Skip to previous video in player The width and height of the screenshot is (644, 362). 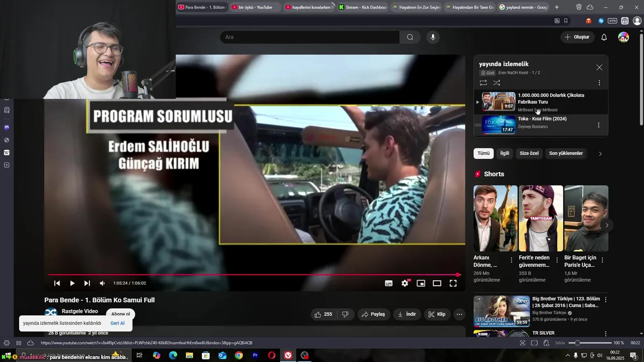57,283
